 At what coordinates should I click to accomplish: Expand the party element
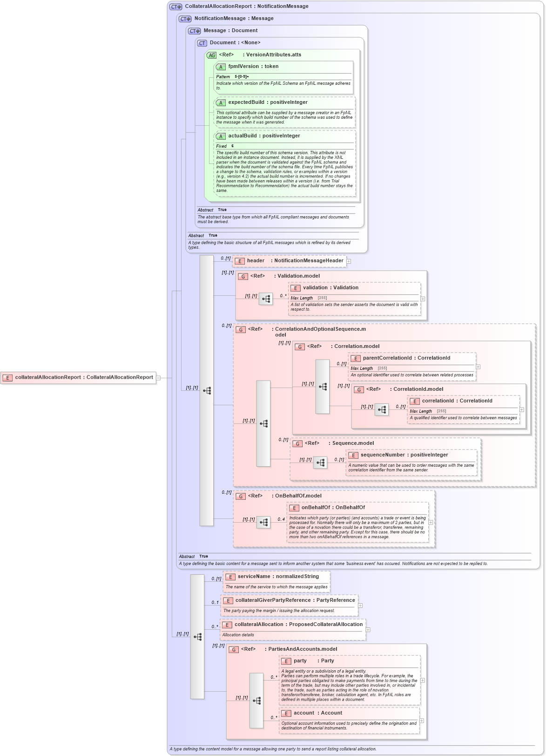[422, 681]
